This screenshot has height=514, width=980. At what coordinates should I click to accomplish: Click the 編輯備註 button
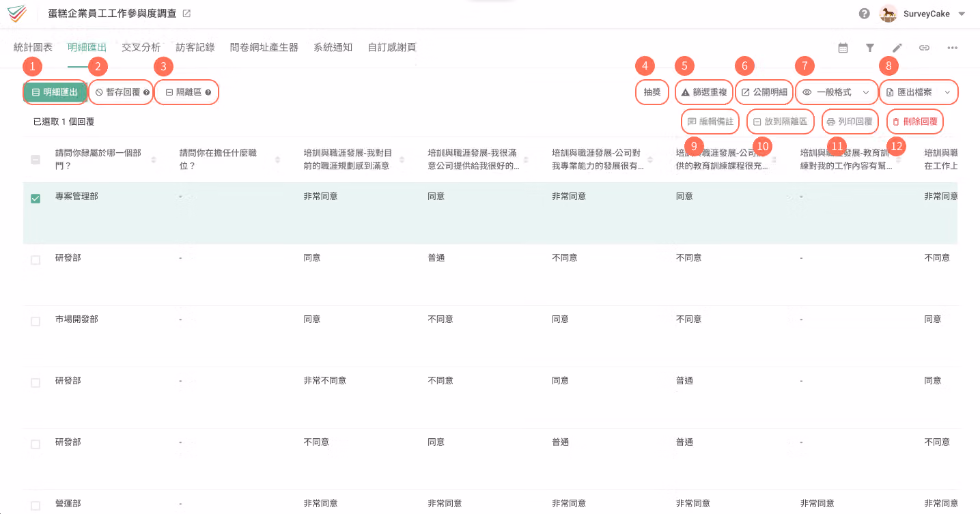click(x=710, y=122)
